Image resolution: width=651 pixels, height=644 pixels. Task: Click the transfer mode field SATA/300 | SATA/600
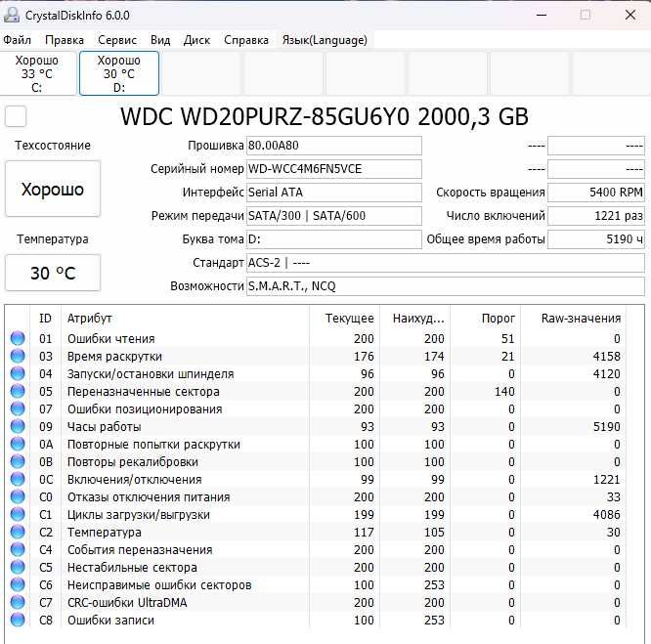click(333, 216)
